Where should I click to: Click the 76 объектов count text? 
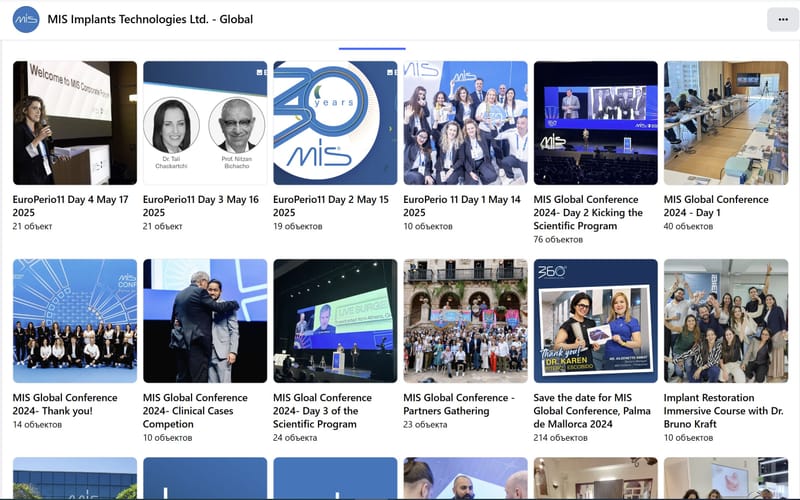(558, 239)
